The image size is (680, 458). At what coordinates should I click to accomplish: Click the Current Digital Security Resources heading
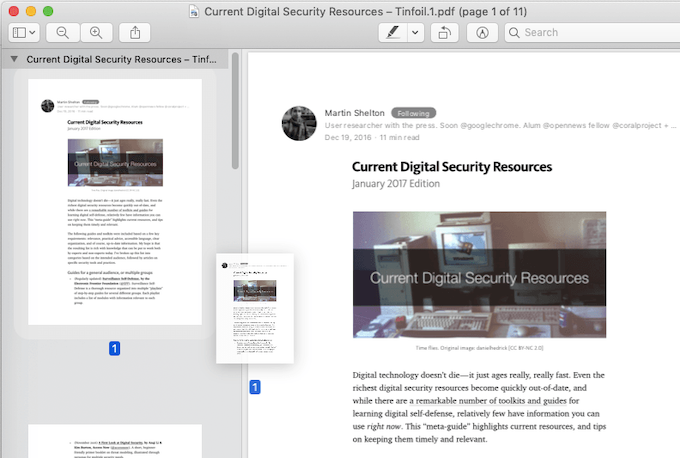pos(452,167)
